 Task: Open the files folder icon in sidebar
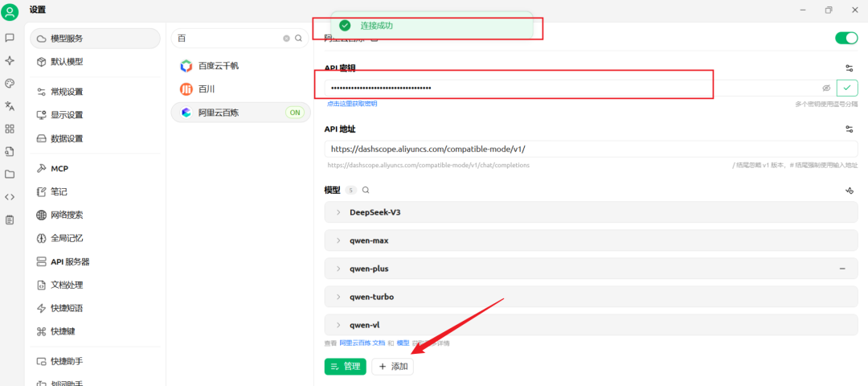[10, 174]
